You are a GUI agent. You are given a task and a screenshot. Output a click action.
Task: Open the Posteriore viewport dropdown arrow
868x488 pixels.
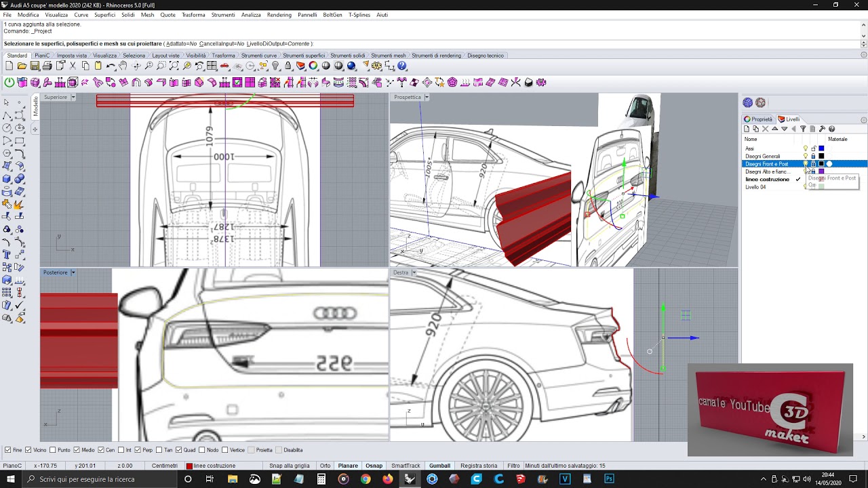73,272
